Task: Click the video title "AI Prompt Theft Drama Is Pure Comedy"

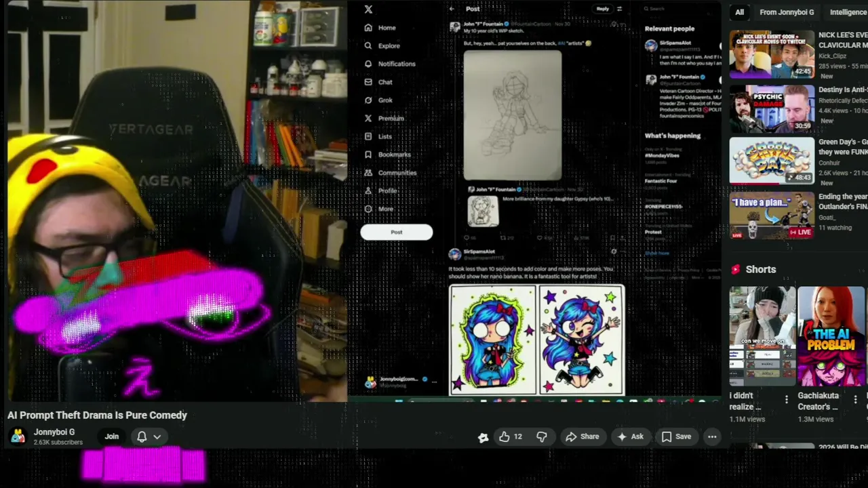Action: 97,415
